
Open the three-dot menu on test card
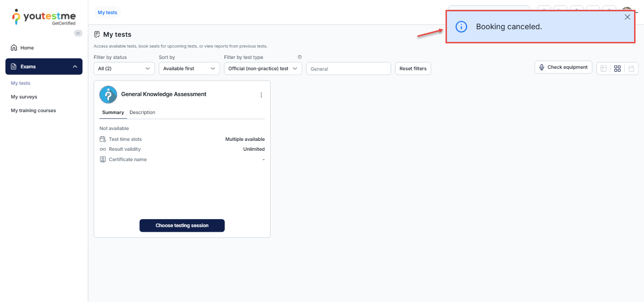pyautogui.click(x=261, y=95)
